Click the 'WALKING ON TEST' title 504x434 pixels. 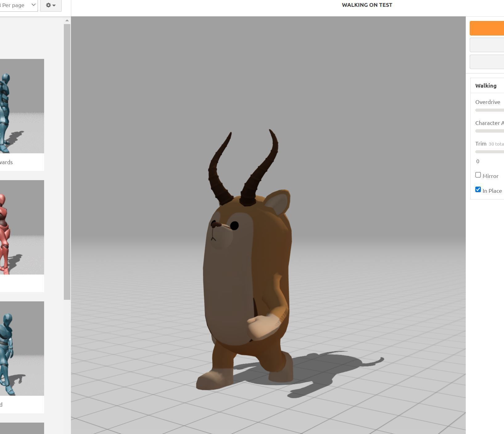pyautogui.click(x=367, y=5)
